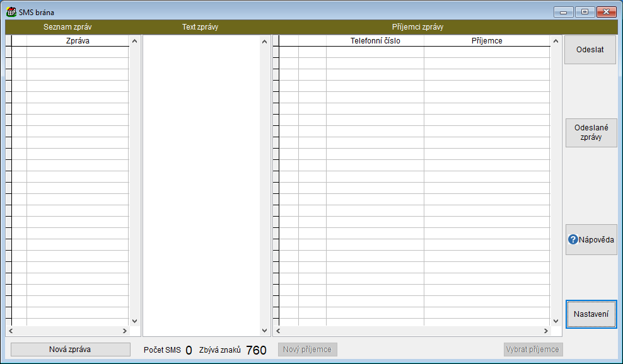Viewport: 623px width, 364px height.
Task: Open the Nastavení settings
Action: [x=591, y=314]
